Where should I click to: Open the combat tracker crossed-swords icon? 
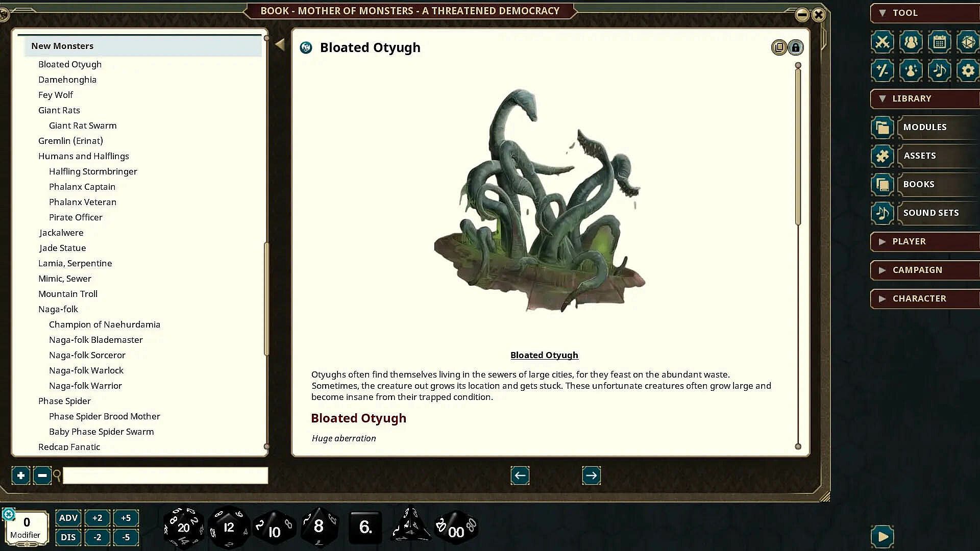point(883,42)
